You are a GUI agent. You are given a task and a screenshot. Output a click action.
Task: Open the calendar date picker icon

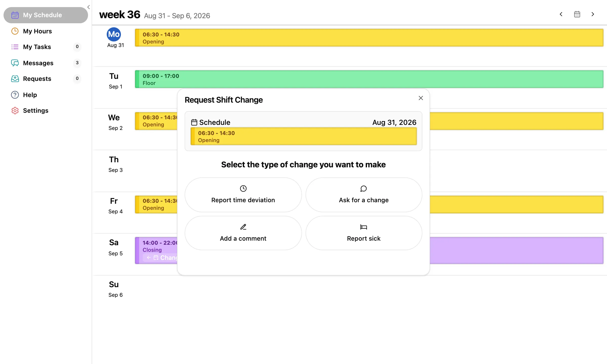(x=577, y=14)
